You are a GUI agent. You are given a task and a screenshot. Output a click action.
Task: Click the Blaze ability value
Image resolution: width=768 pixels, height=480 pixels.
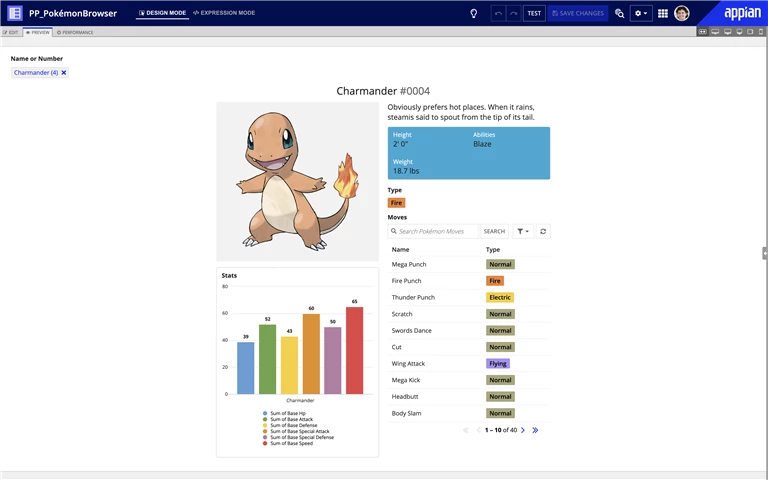(482, 144)
